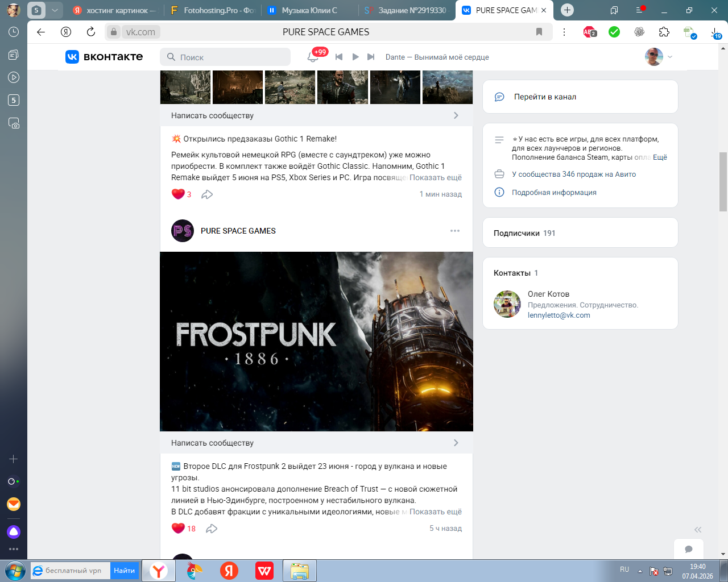Open the mail icon in browser sidebar

14,504
